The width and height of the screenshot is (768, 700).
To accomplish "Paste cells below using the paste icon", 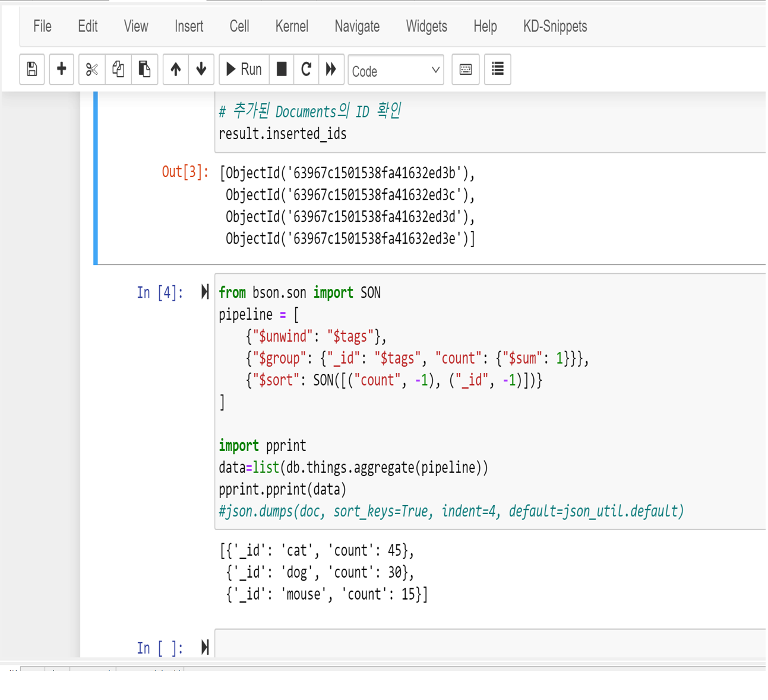I will tap(144, 70).
